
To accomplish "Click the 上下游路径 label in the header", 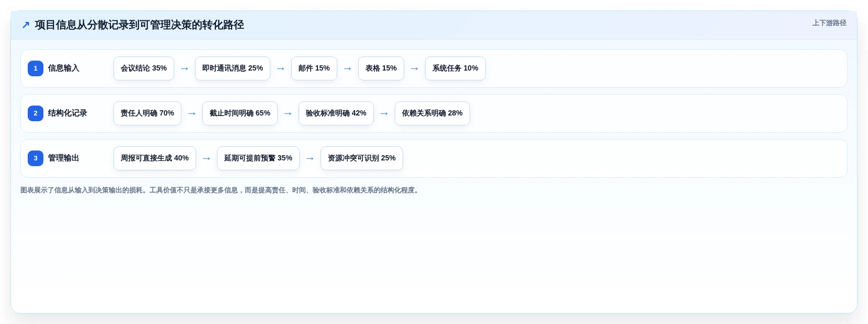I will pyautogui.click(x=829, y=23).
